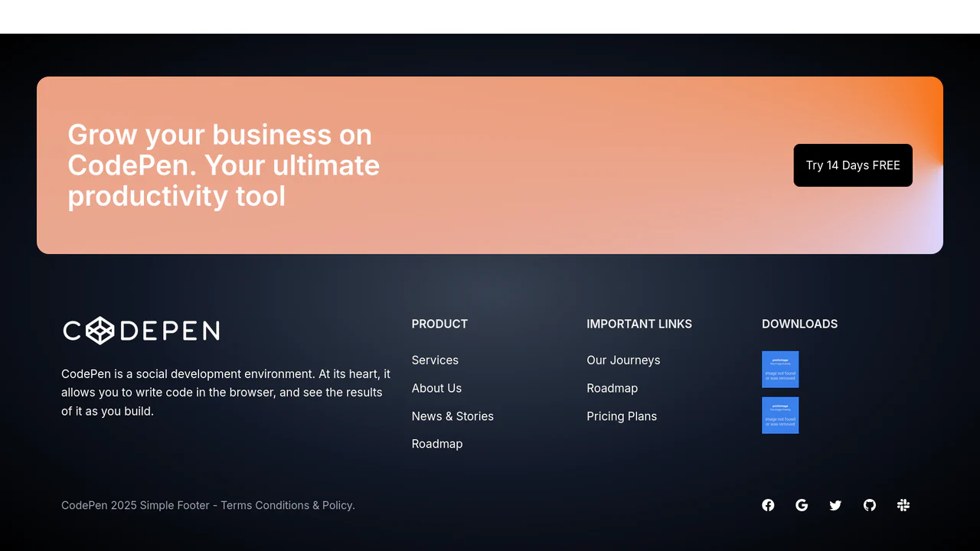Click the CodePen description paragraph
This screenshot has width=980, height=551.
coord(226,393)
